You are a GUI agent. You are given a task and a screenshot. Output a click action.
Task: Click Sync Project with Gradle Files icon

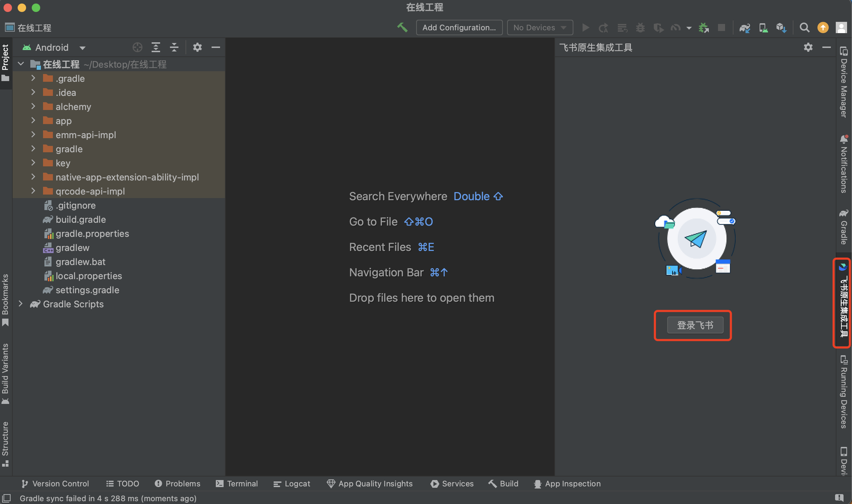point(744,27)
